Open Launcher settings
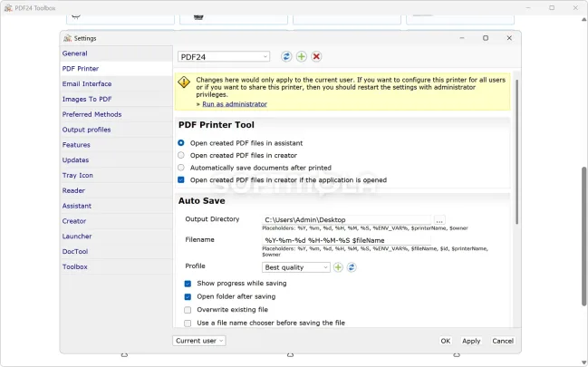Viewport: 588px width, 367px height. pos(116,237)
